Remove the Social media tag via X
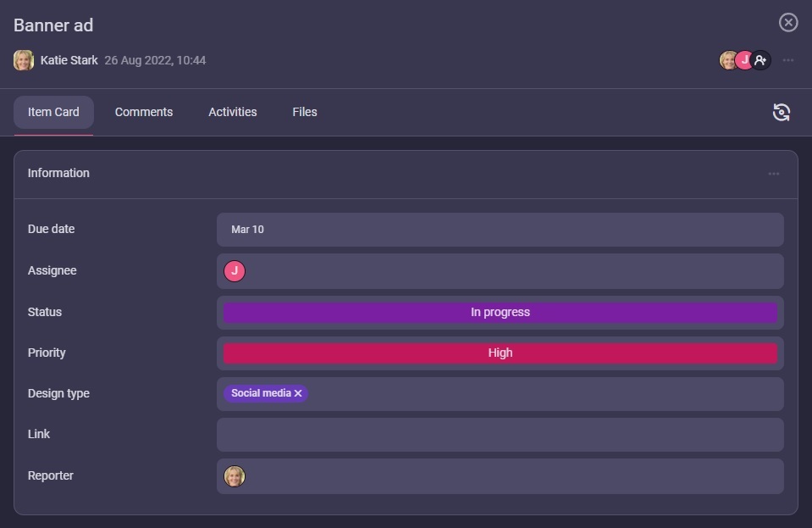This screenshot has width=812, height=528. click(x=298, y=393)
